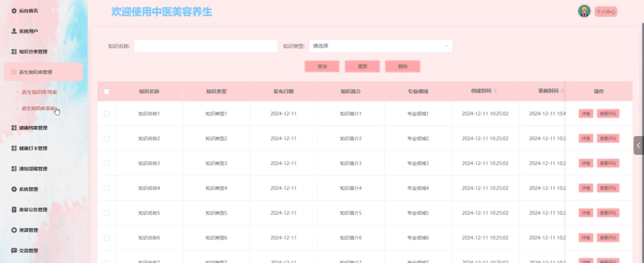This screenshot has width=644, height=263.
Task: Click the grid icon beside 健康档案管理
Action: 14,128
